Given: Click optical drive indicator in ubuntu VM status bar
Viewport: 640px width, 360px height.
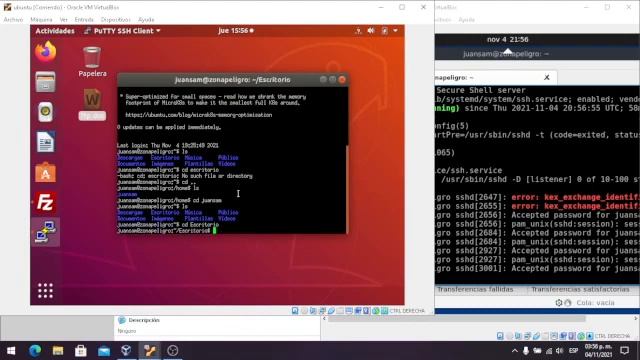Looking at the screenshot, I should click(304, 311).
